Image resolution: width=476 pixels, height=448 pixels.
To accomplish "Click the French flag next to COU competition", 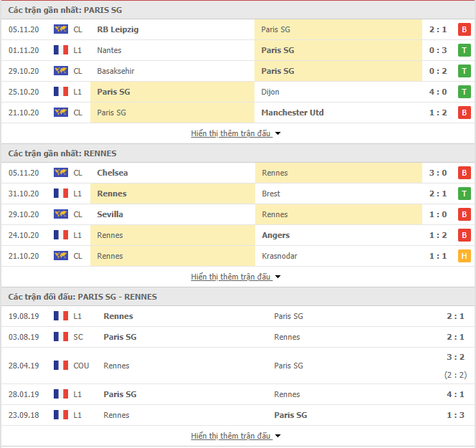I will tap(61, 365).
